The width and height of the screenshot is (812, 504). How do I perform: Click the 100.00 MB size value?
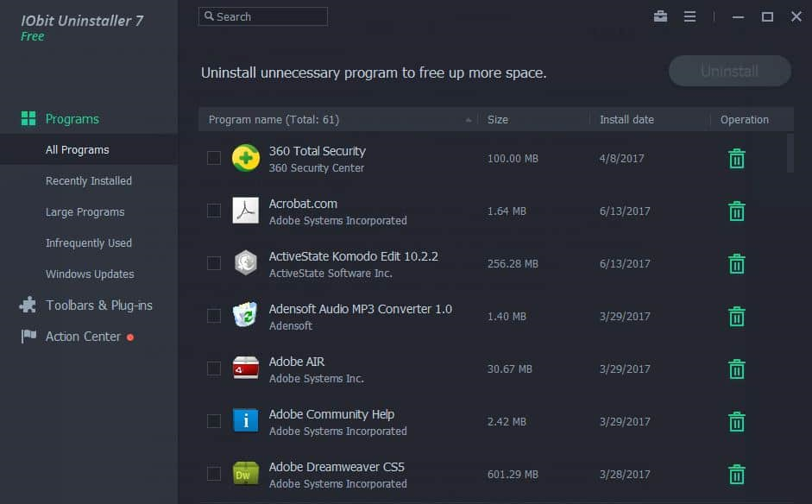coord(513,159)
